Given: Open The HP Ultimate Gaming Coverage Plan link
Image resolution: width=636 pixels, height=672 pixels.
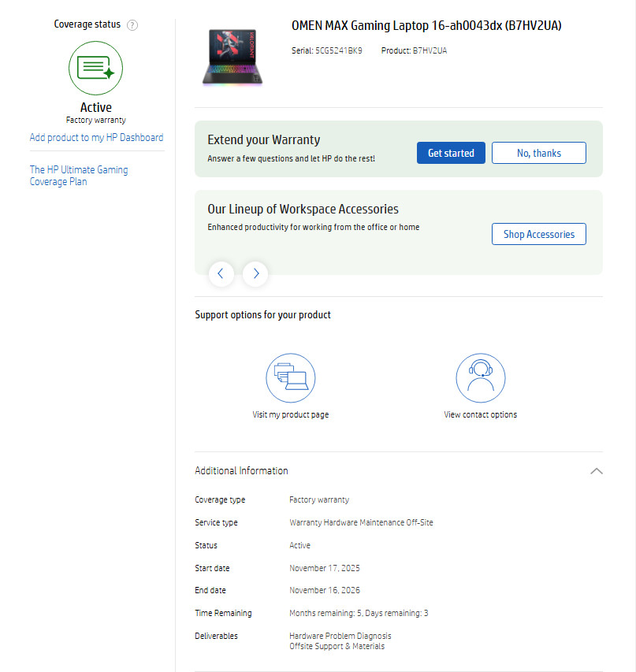Looking at the screenshot, I should click(x=79, y=176).
